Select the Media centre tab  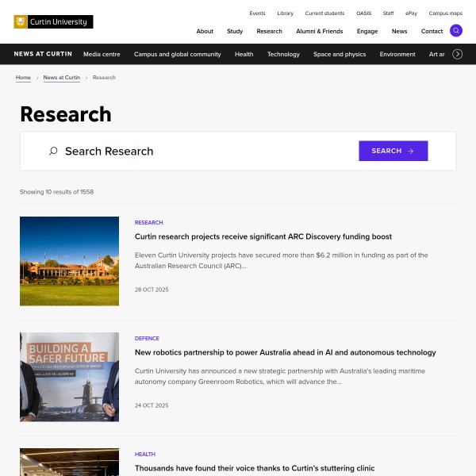tap(102, 54)
